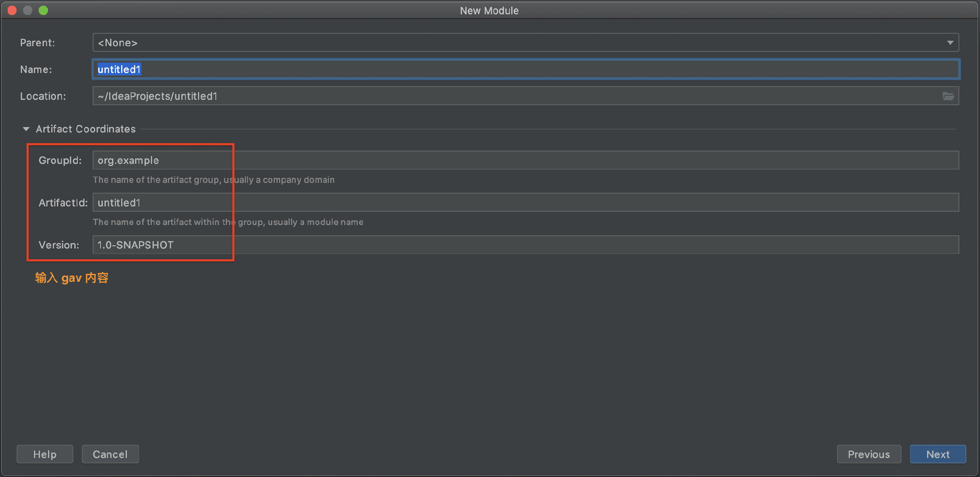Click the green zoom window button
This screenshot has width=980, height=477.
coord(43,10)
